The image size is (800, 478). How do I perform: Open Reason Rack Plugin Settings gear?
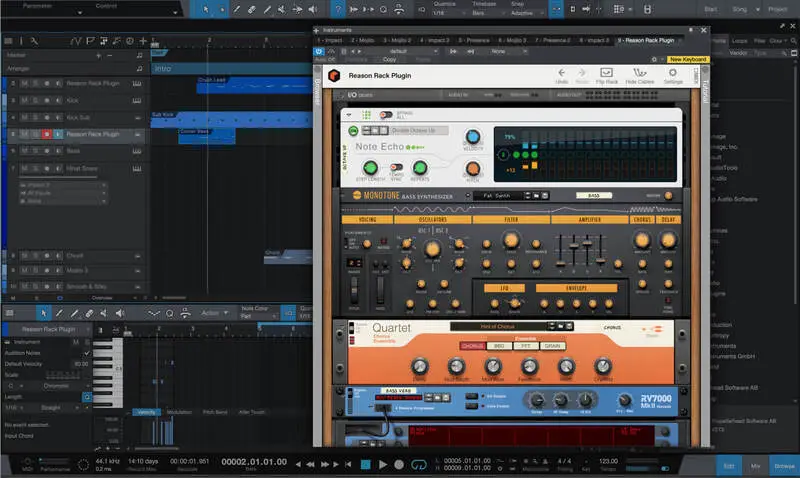pos(673,73)
